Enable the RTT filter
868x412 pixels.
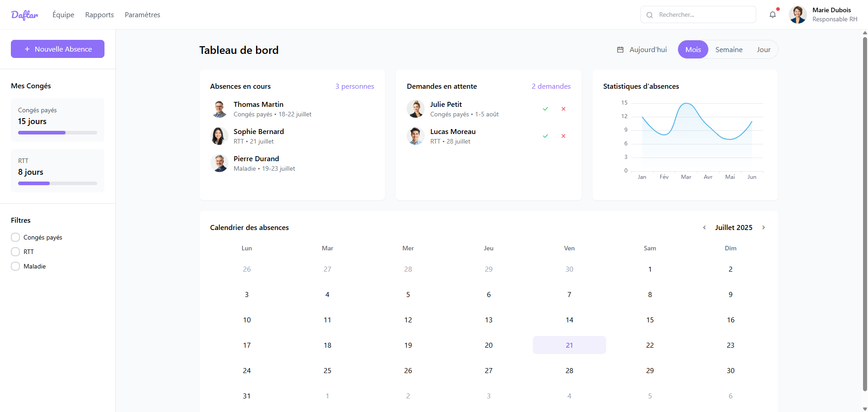15,251
